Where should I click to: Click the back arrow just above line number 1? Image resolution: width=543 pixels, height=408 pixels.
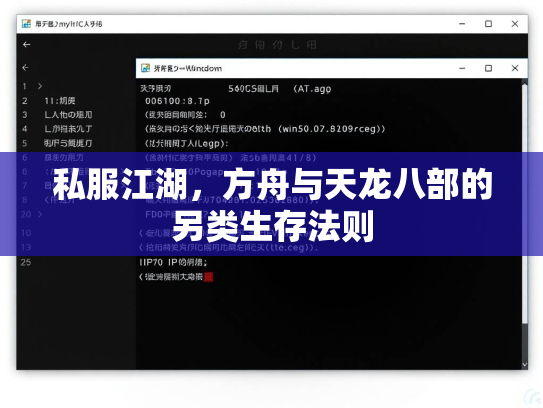(25, 68)
